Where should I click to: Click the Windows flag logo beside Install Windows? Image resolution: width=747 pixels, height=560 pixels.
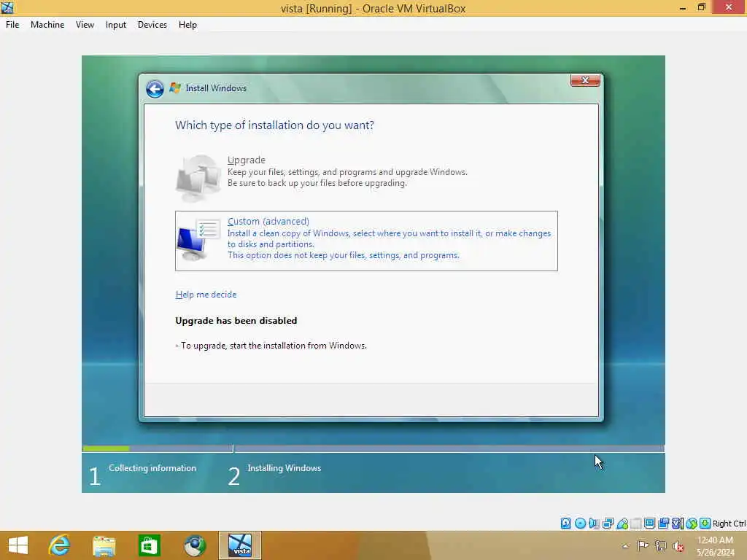[x=175, y=88]
